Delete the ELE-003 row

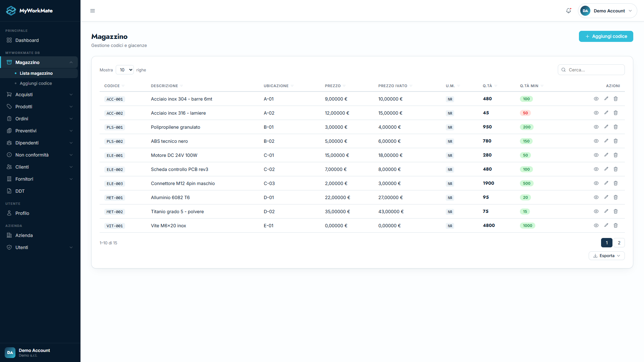[615, 183]
